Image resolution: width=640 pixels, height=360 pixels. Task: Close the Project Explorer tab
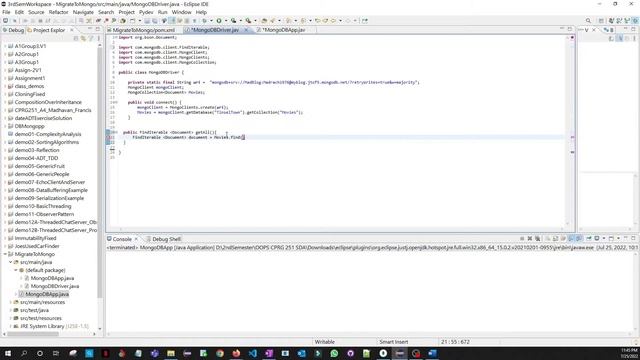(72, 30)
